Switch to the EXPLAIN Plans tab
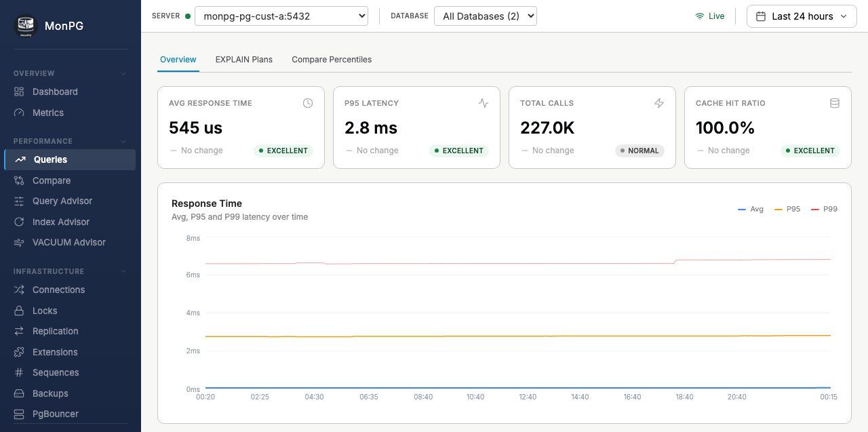Image resolution: width=868 pixels, height=432 pixels. pos(244,60)
